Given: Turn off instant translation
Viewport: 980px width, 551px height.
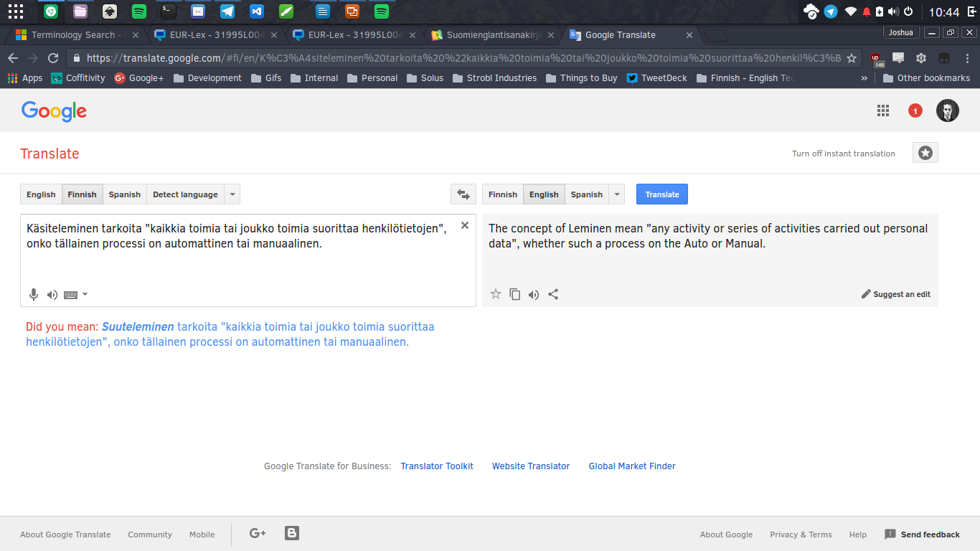Looking at the screenshot, I should click(x=844, y=154).
